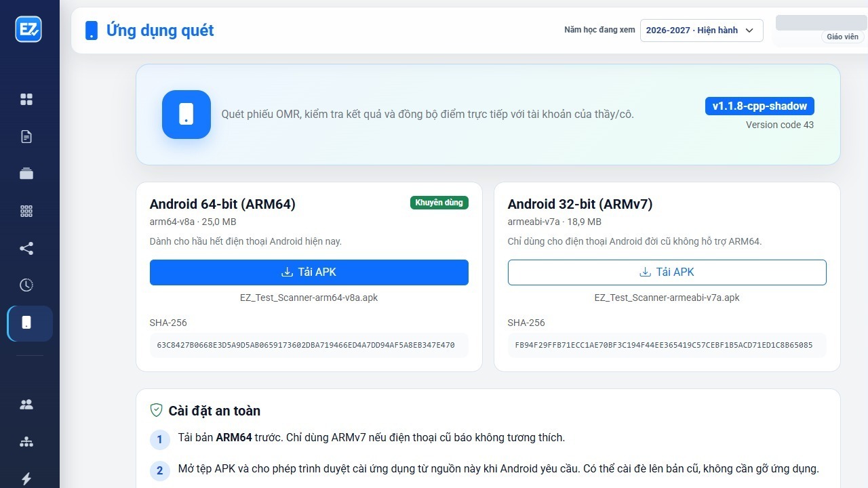
Task: Open the document page sidebar icon
Action: (x=26, y=137)
